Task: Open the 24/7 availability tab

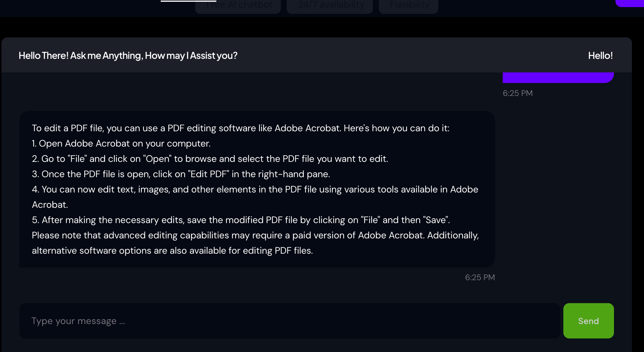Action: click(330, 5)
